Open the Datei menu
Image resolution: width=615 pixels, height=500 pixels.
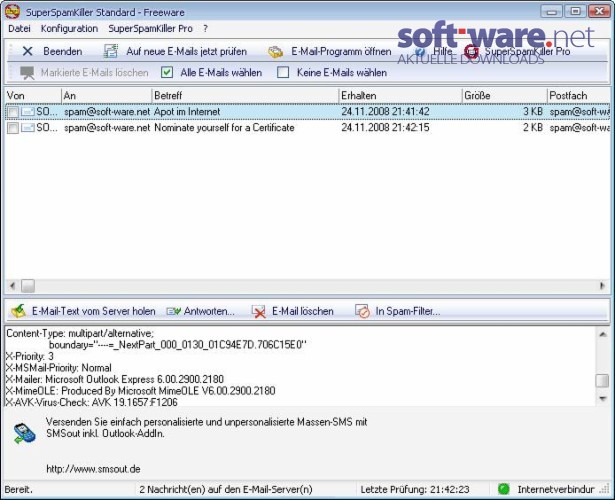click(19, 29)
